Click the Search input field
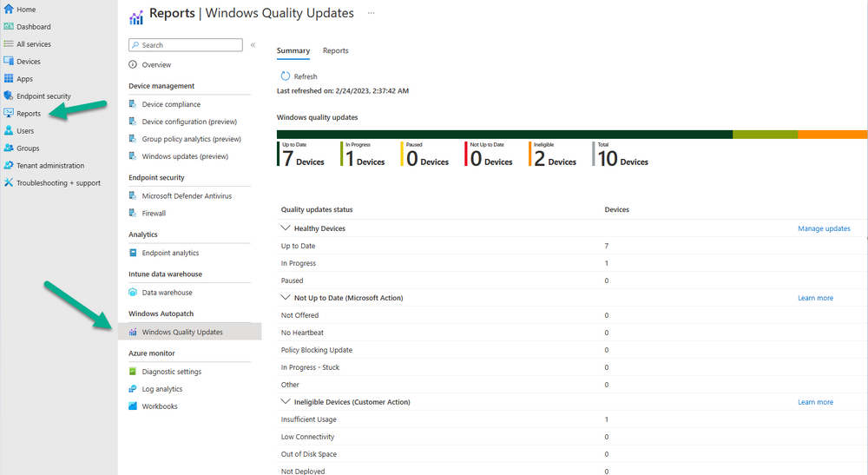Viewport: 868px width, 475px height. (x=186, y=45)
